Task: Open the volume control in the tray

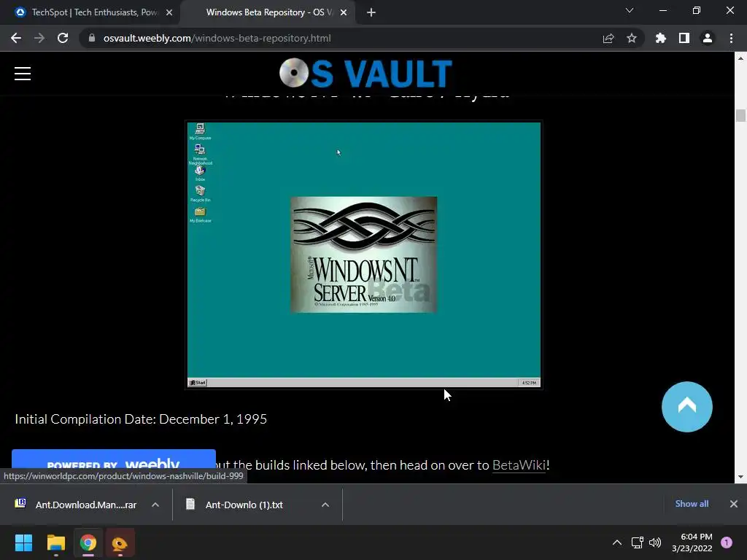Action: tap(656, 542)
